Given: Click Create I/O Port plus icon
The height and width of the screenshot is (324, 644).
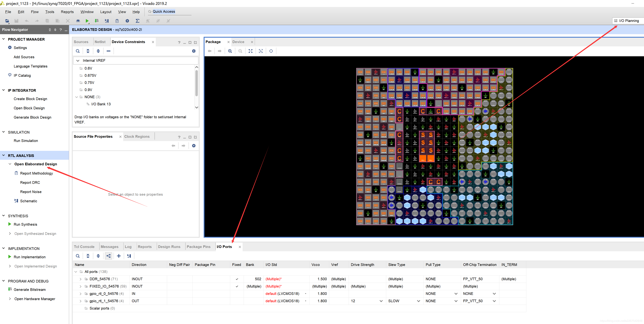Looking at the screenshot, I should coord(119,256).
